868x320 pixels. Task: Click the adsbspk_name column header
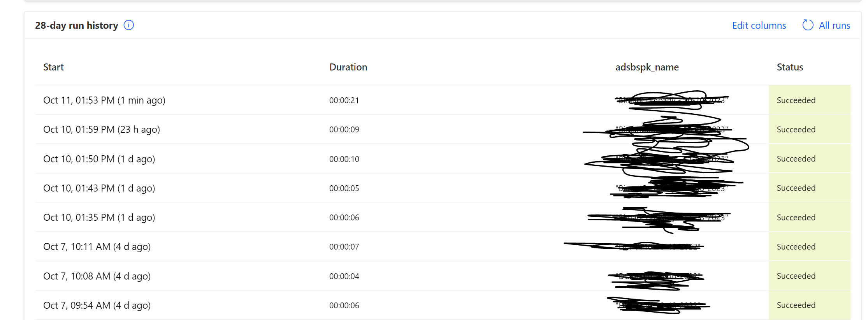click(647, 67)
